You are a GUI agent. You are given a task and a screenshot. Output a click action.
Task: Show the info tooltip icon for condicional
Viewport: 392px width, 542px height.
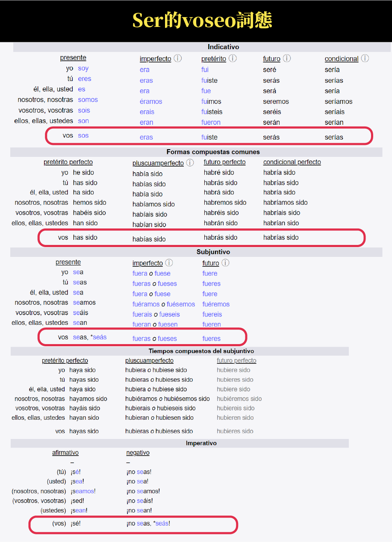coord(365,59)
